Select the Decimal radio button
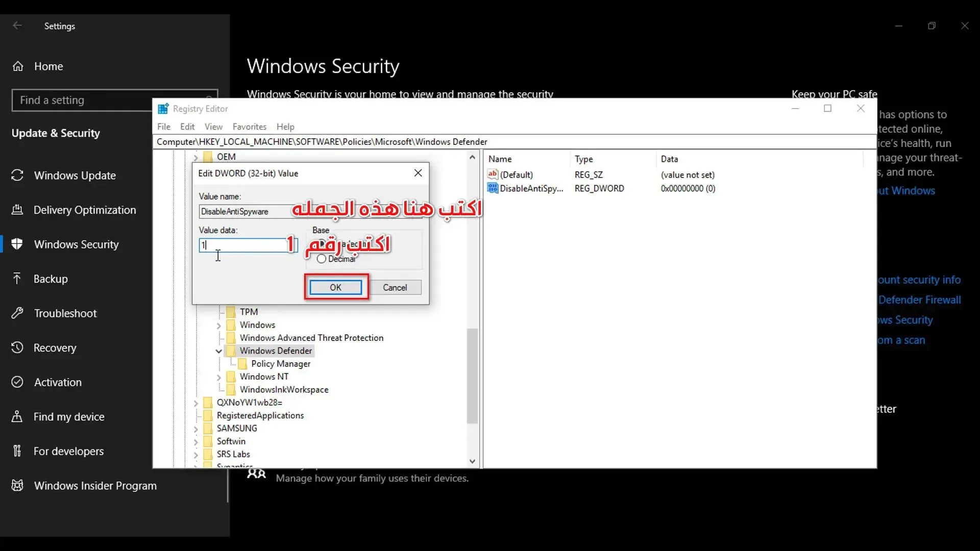 (322, 258)
